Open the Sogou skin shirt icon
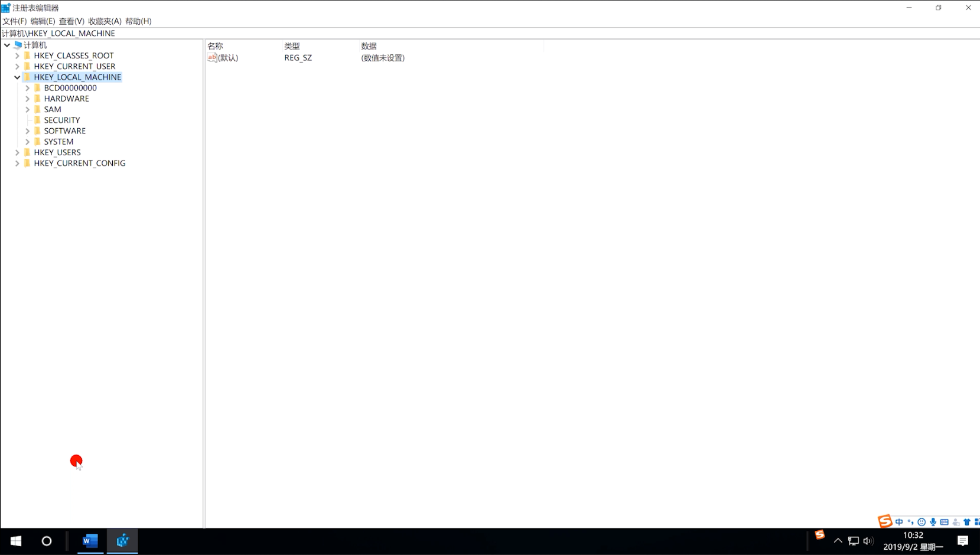This screenshot has width=980, height=555. [x=967, y=522]
